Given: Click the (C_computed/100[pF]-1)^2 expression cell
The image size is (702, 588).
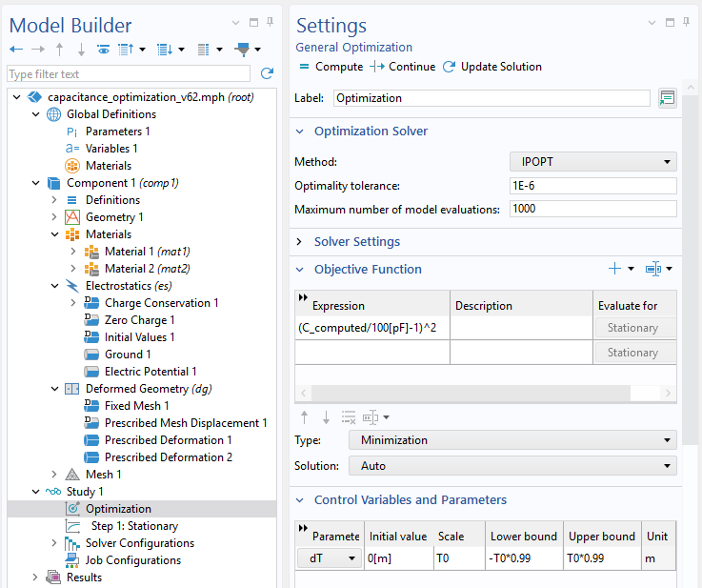Looking at the screenshot, I should point(372,328).
